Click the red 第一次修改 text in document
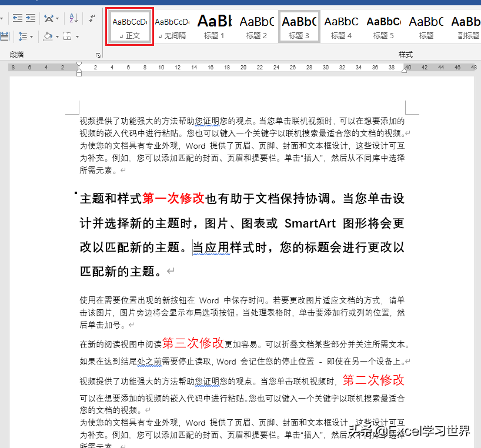481x448 pixels. [x=173, y=199]
